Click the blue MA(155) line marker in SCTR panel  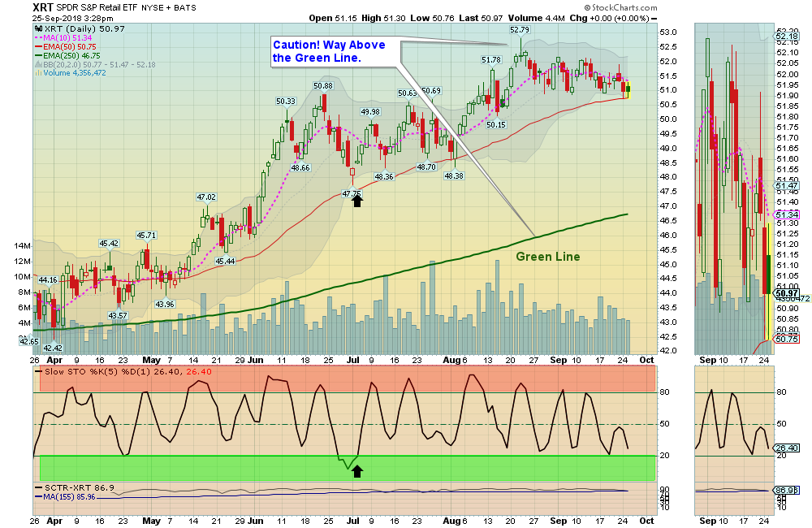pyautogui.click(x=37, y=497)
